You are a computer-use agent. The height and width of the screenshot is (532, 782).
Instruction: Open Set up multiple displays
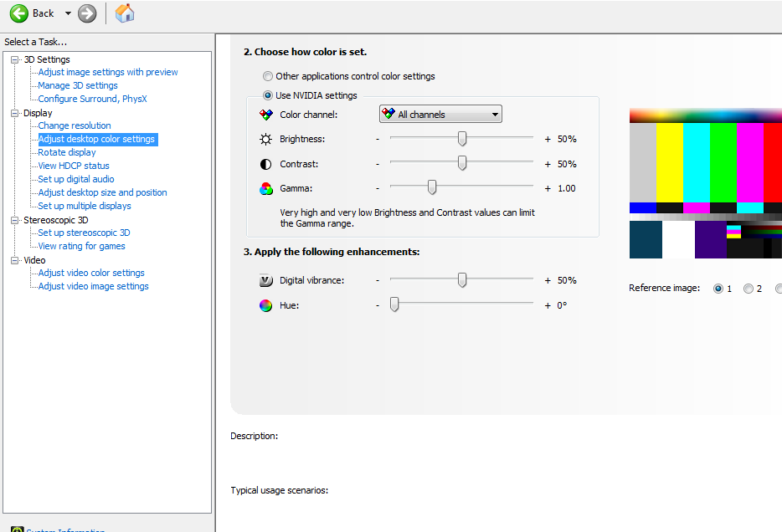click(x=85, y=207)
